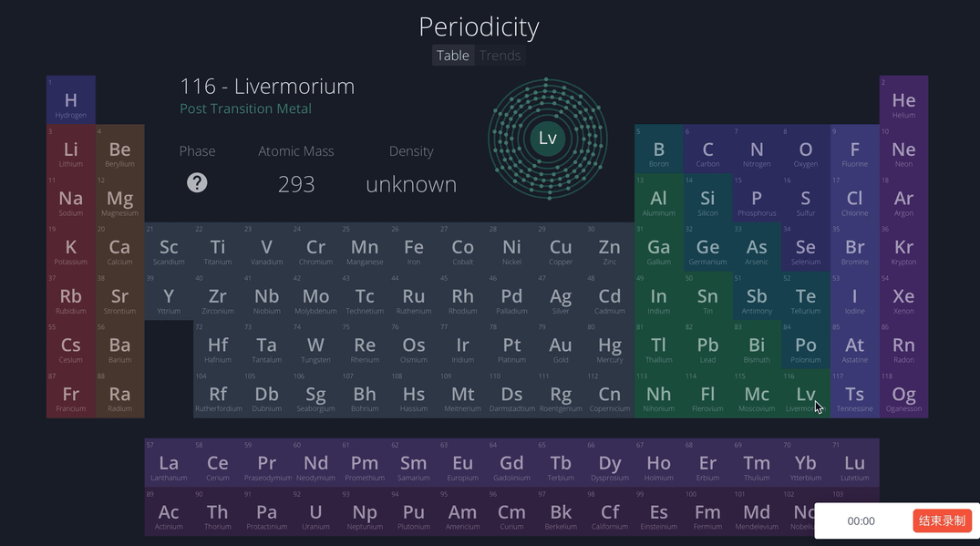This screenshot has height=546, width=980.
Task: Open the Uranium element in actinides row
Action: tap(315, 513)
